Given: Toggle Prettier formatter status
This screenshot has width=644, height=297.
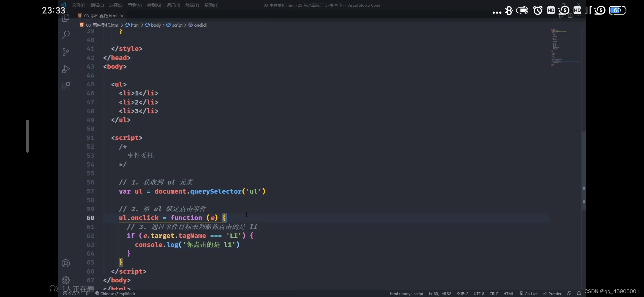Looking at the screenshot, I should (x=552, y=293).
